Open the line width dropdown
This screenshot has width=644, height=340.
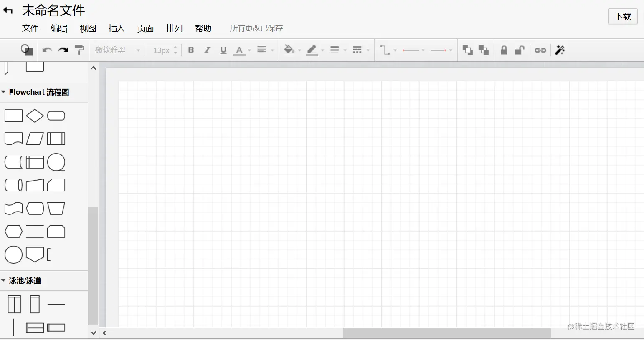(x=338, y=50)
